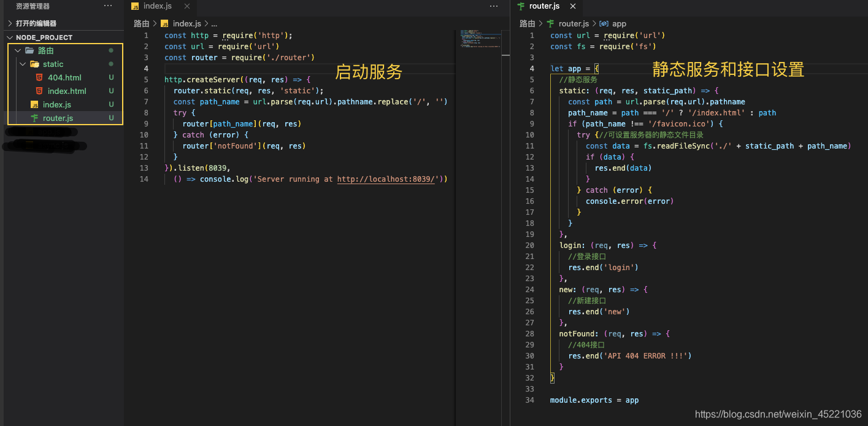Click the 'new:' key in router.js
868x426 pixels.
click(568, 290)
